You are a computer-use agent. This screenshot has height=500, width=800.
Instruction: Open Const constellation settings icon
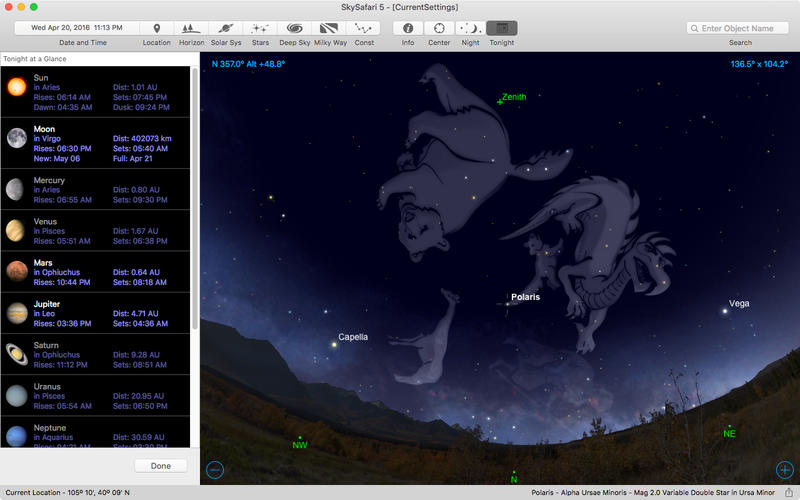(364, 28)
